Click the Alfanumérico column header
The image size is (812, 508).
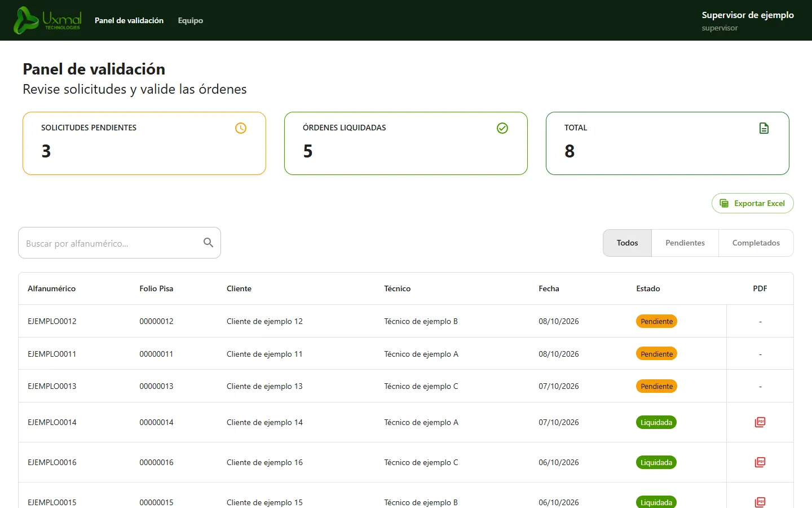pyautogui.click(x=52, y=288)
